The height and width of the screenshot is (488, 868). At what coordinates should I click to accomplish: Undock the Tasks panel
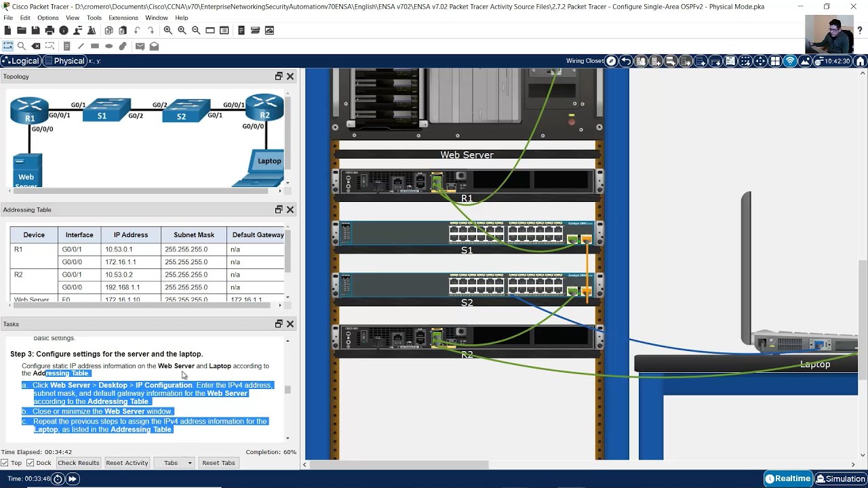[x=279, y=324]
